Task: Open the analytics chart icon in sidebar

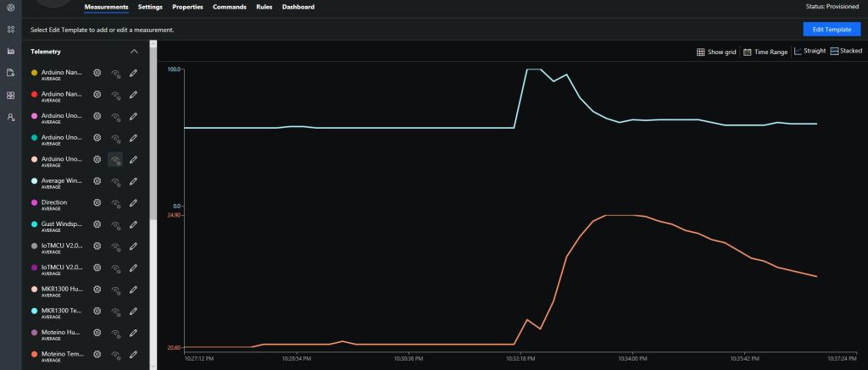Action: [x=11, y=51]
